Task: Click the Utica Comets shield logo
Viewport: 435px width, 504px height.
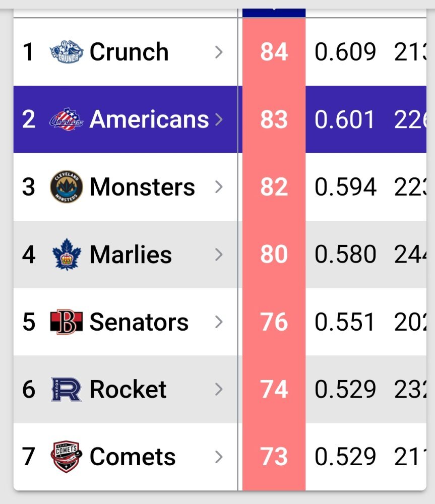Action: pos(67,457)
